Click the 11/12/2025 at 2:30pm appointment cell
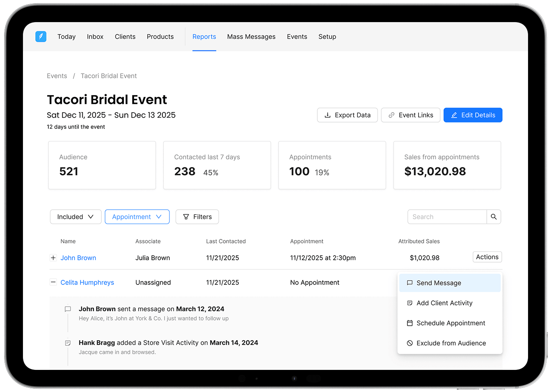 (x=323, y=258)
